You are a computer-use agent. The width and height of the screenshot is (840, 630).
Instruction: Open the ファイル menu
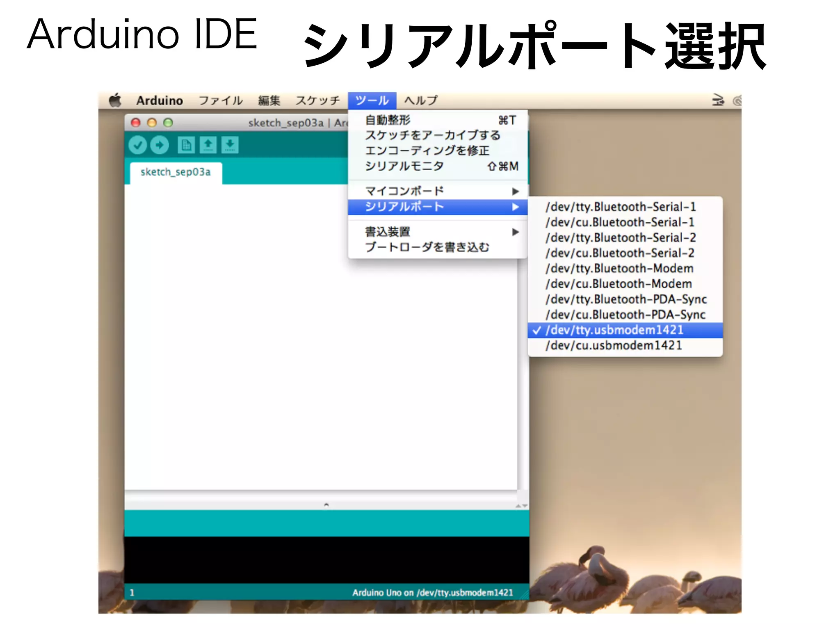point(221,100)
